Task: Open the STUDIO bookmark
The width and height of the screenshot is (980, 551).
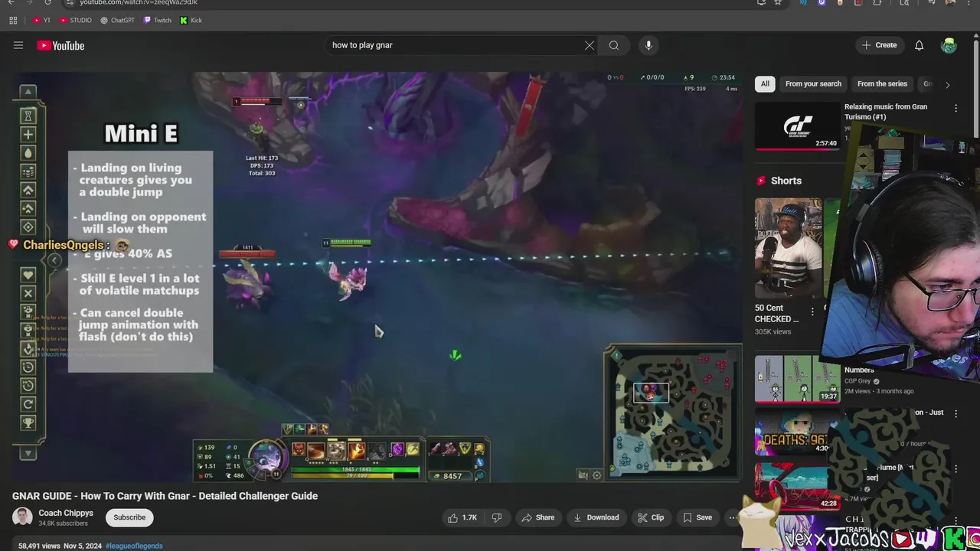Action: (x=76, y=20)
